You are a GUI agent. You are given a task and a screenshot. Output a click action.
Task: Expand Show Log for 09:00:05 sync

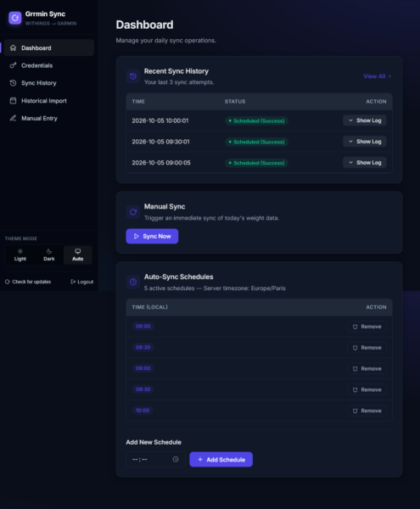[365, 163]
